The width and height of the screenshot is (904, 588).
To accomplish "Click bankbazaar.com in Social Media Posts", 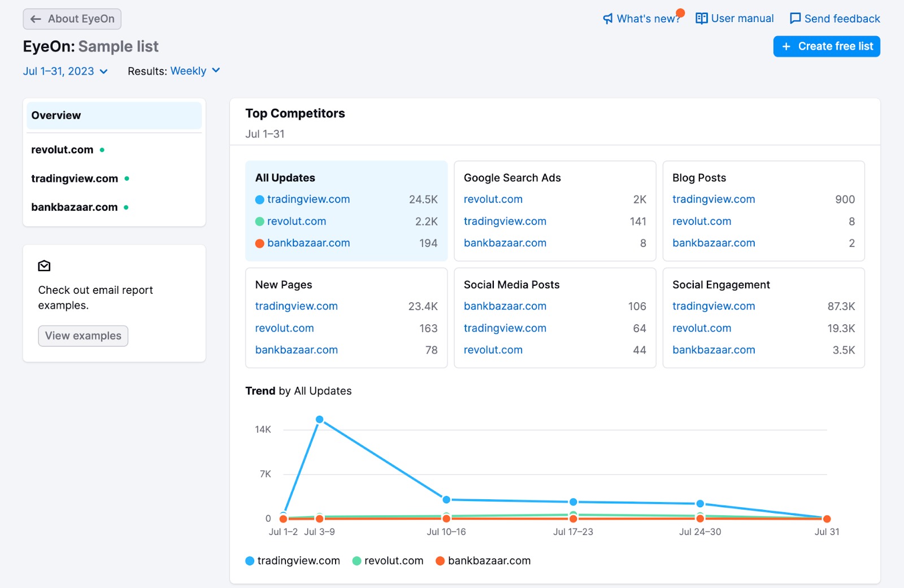I will (x=505, y=306).
